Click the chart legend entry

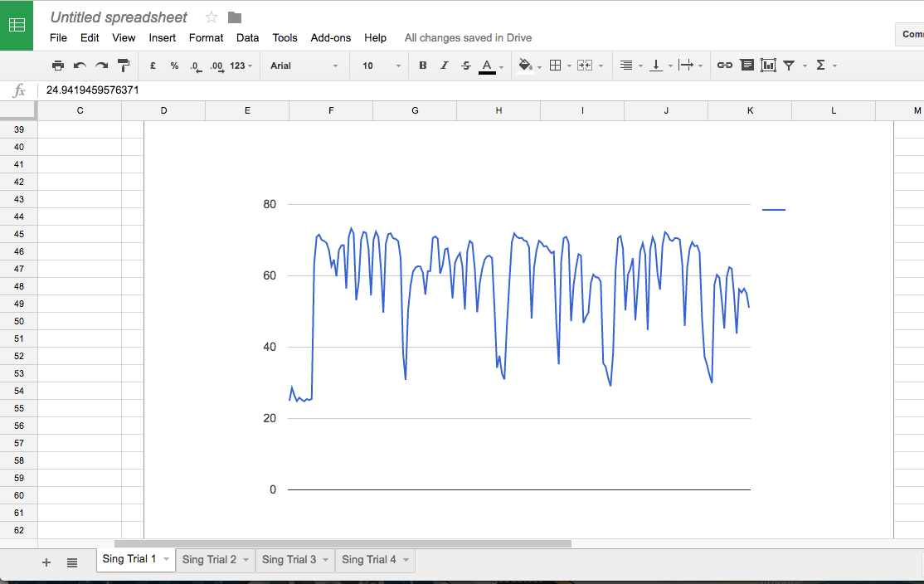click(774, 209)
